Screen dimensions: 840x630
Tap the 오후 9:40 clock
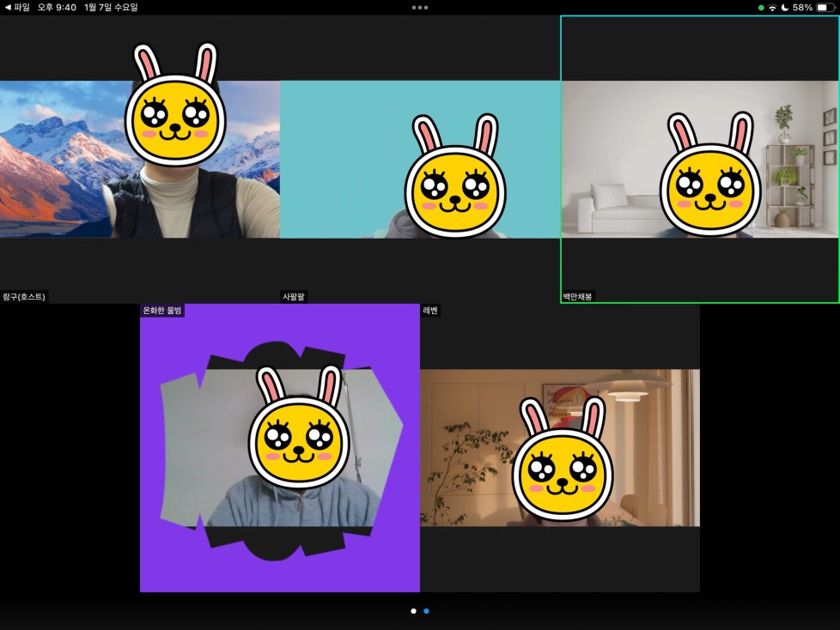[x=57, y=7]
